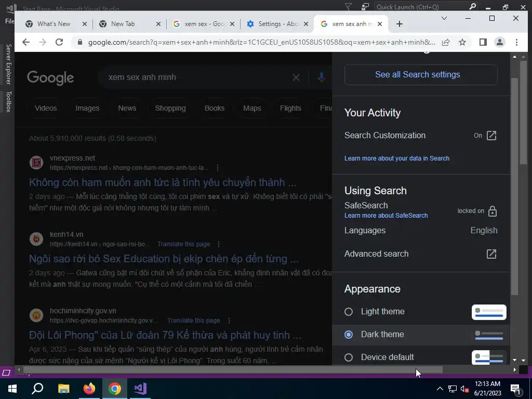Open more options for vnexpress.net result

click(218, 168)
